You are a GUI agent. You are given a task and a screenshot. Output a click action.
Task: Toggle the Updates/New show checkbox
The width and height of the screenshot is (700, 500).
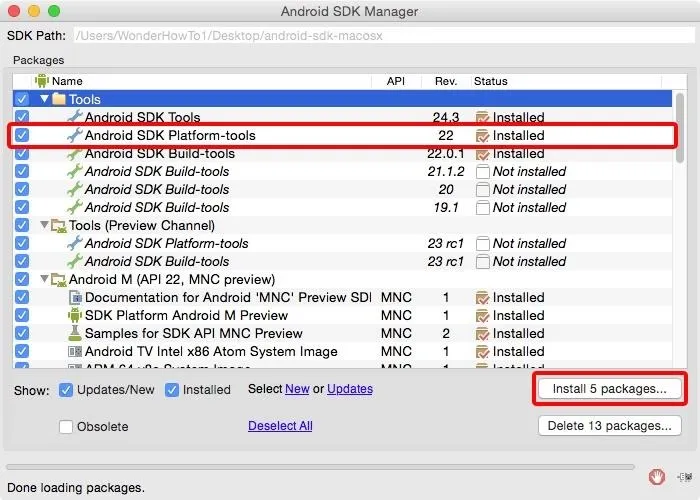click(x=66, y=390)
